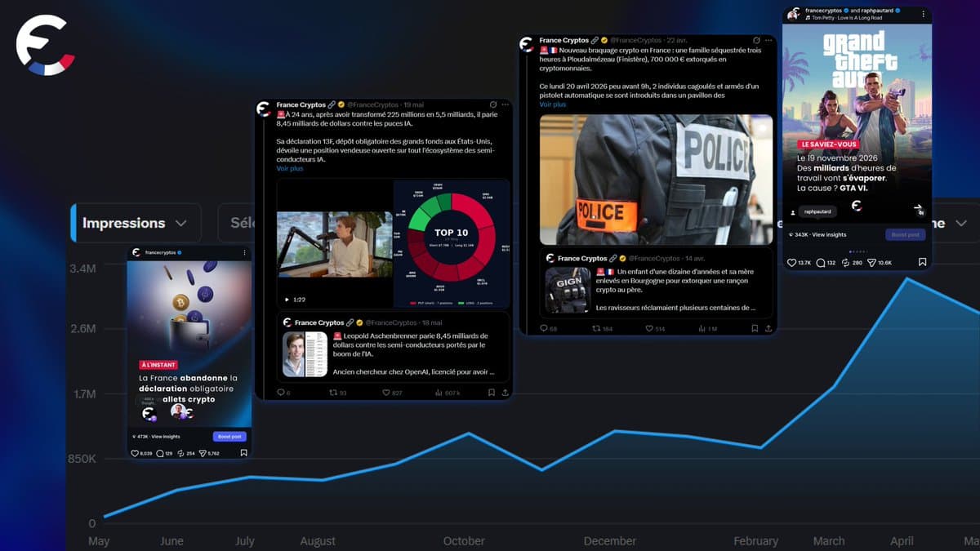
Task: Click the August x-axis label
Action: (318, 540)
